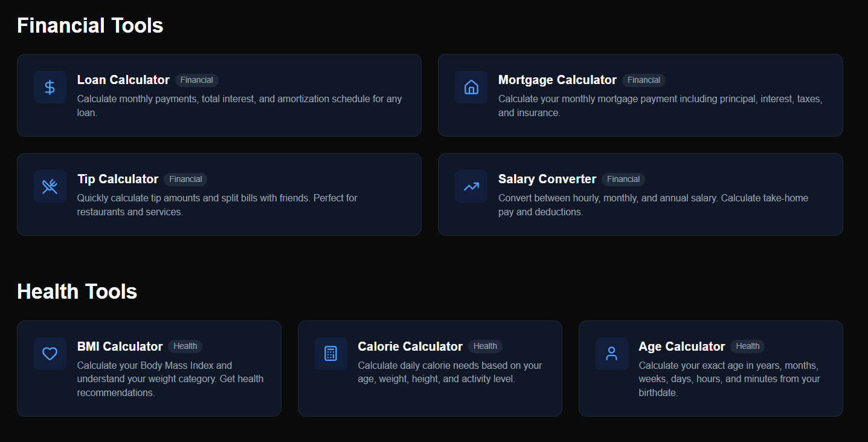
Task: Click the Health badge on BMI Calculator
Action: (185, 346)
